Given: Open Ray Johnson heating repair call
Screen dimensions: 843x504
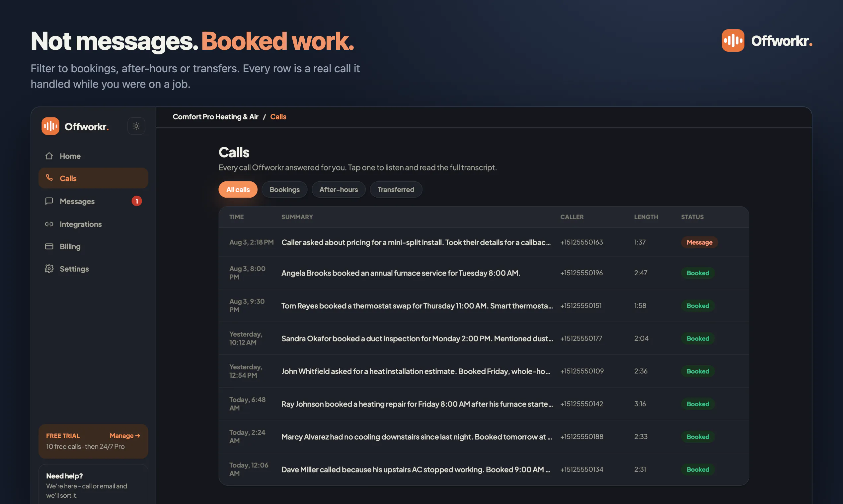Looking at the screenshot, I should pos(484,404).
